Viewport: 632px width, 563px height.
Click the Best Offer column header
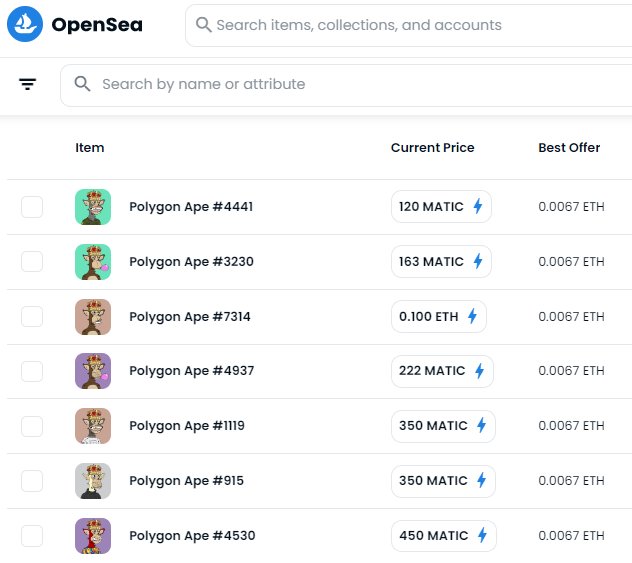(x=569, y=148)
